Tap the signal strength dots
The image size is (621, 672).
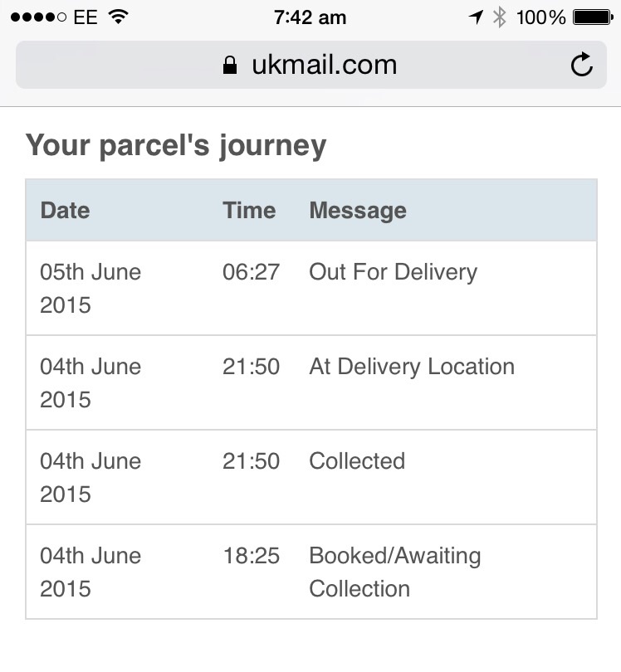tap(38, 17)
